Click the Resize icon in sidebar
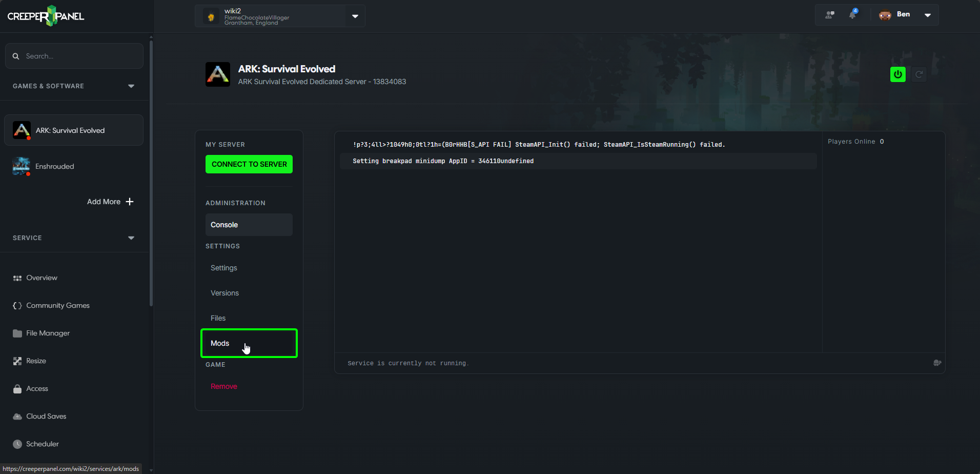Viewport: 980px width, 474px height. point(17,361)
